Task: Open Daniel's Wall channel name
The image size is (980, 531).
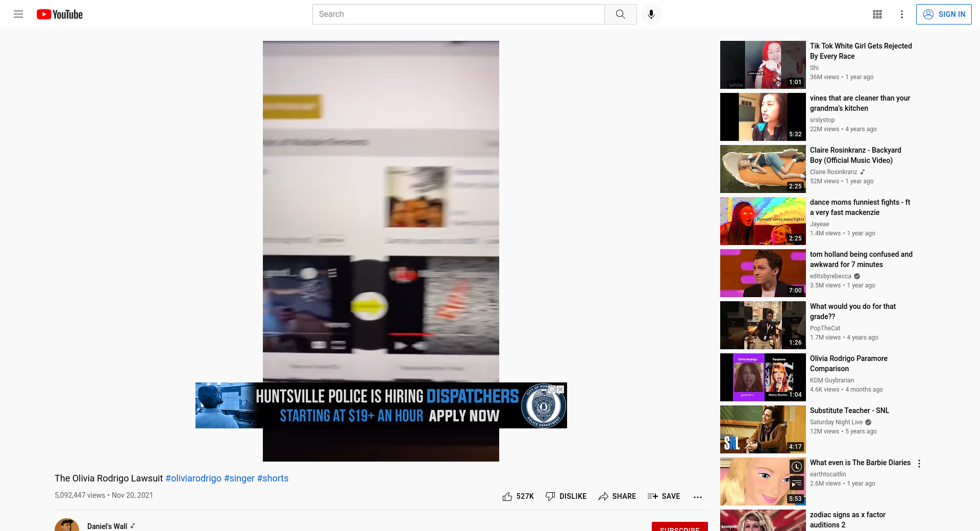Action: click(x=107, y=526)
